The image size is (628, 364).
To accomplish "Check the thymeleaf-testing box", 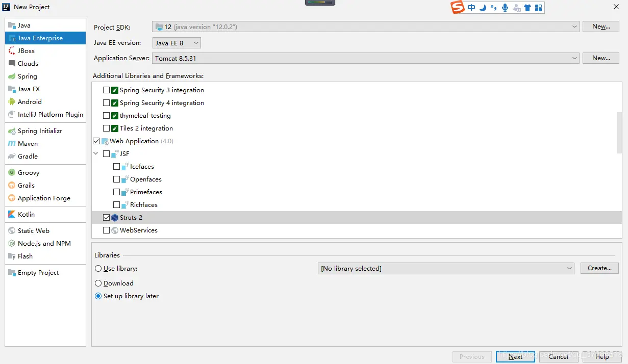I will [106, 115].
